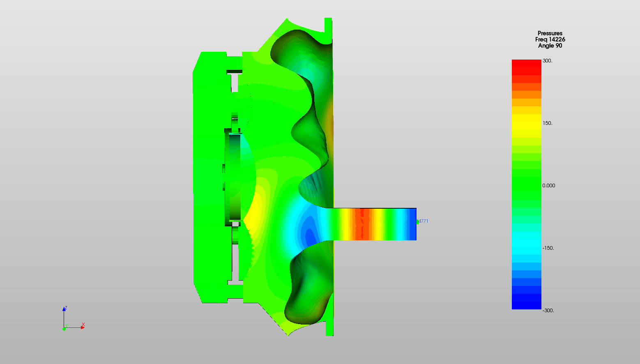The image size is (640, 364).
Task: Click the green Y axis origin dot
Action: (64, 329)
